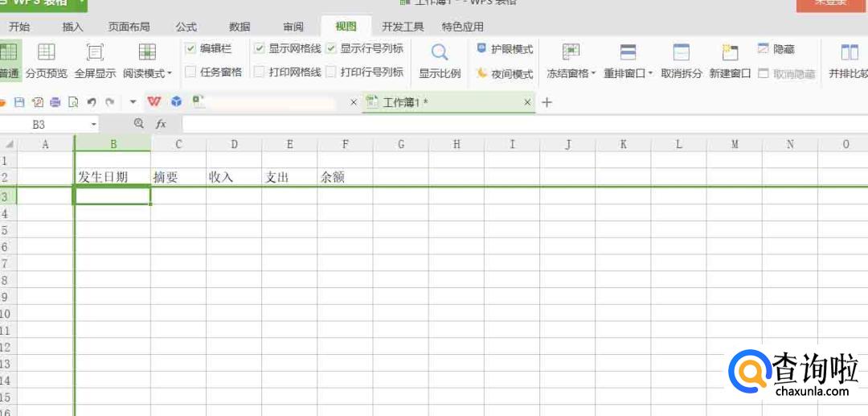Click the 重排窗口 arrange windows icon

[628, 52]
